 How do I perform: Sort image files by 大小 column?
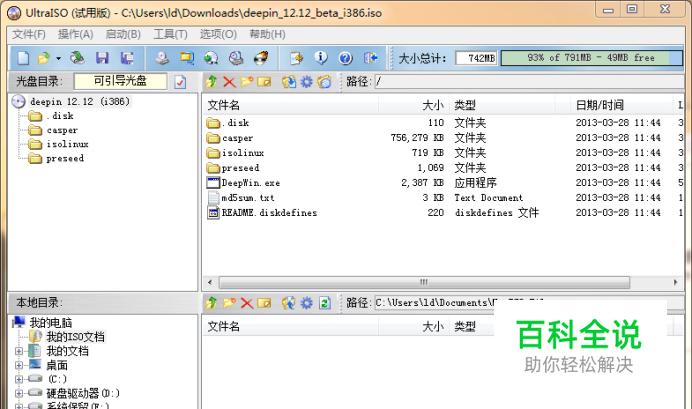coord(414,105)
